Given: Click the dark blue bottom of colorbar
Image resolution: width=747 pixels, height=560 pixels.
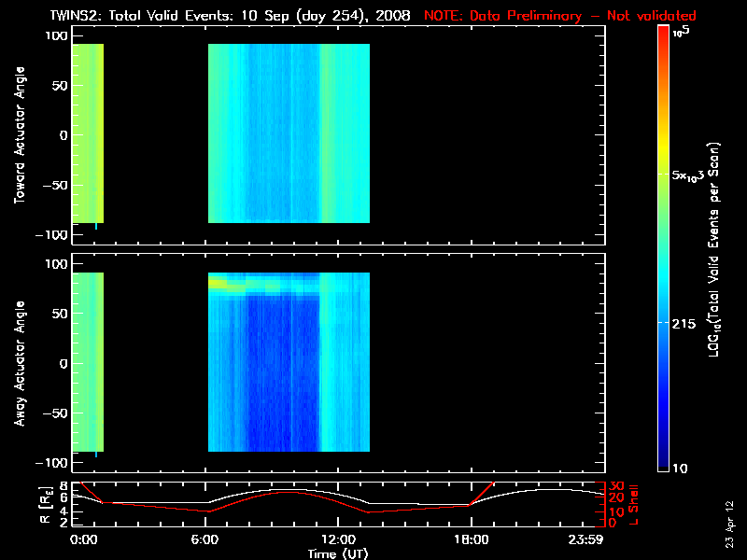Looking at the screenshot, I should coord(663,462).
